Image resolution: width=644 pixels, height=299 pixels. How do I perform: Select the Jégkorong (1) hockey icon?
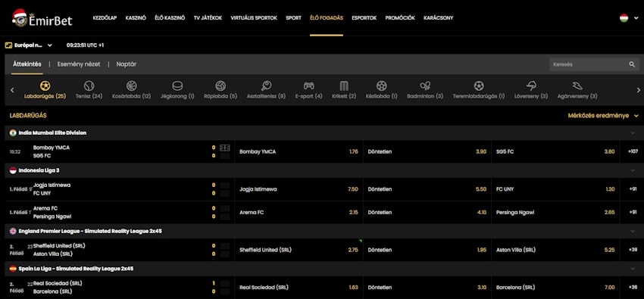[177, 86]
